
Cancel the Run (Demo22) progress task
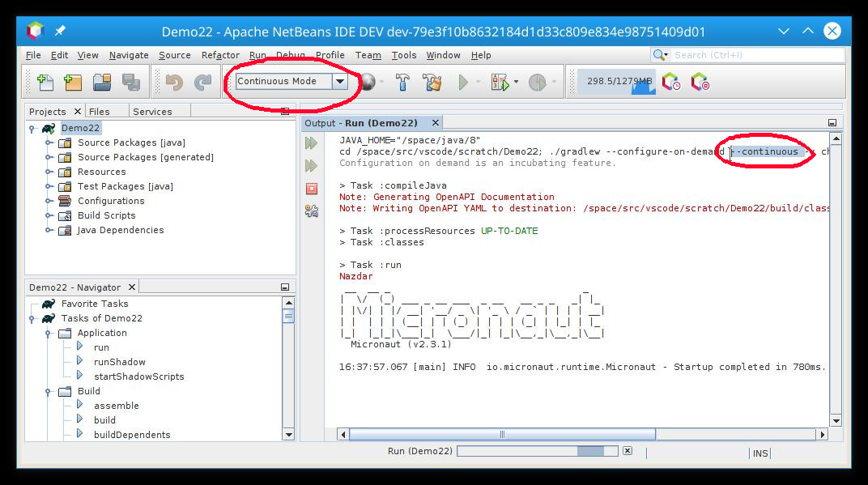(x=628, y=451)
